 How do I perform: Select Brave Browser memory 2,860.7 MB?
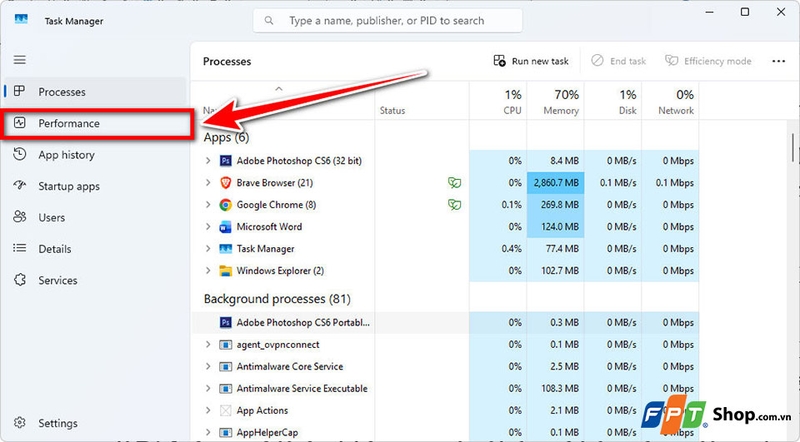coord(556,183)
